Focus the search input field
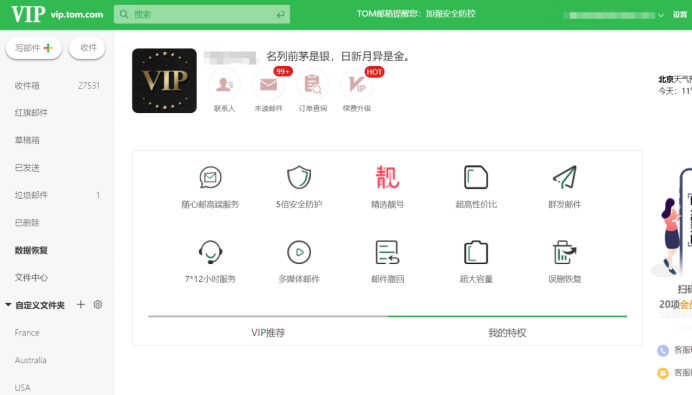 coord(202,14)
